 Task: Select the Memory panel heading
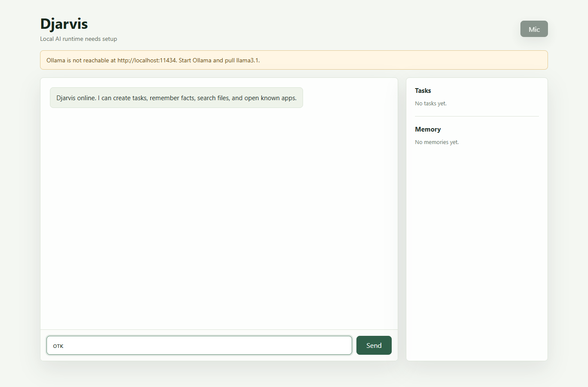(428, 129)
